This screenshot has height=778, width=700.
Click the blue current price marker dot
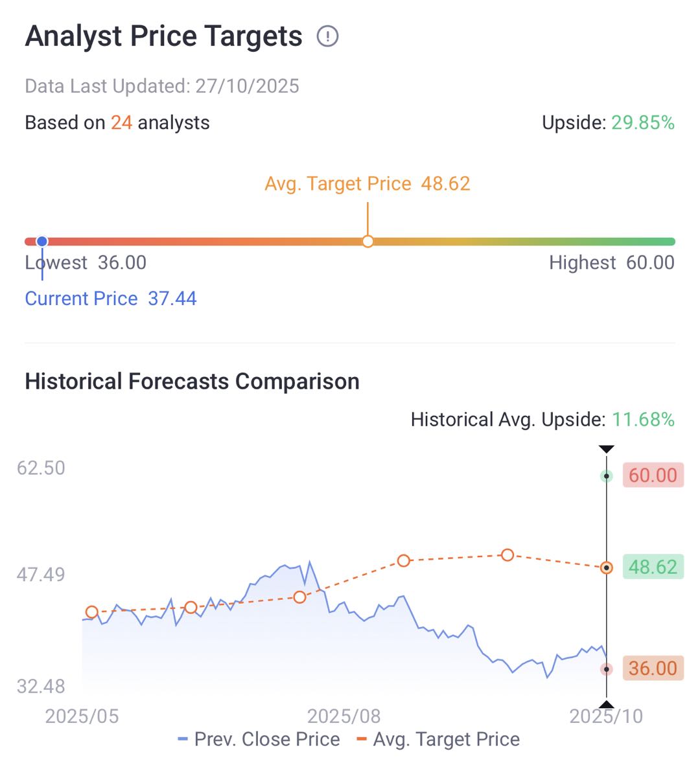pos(42,242)
